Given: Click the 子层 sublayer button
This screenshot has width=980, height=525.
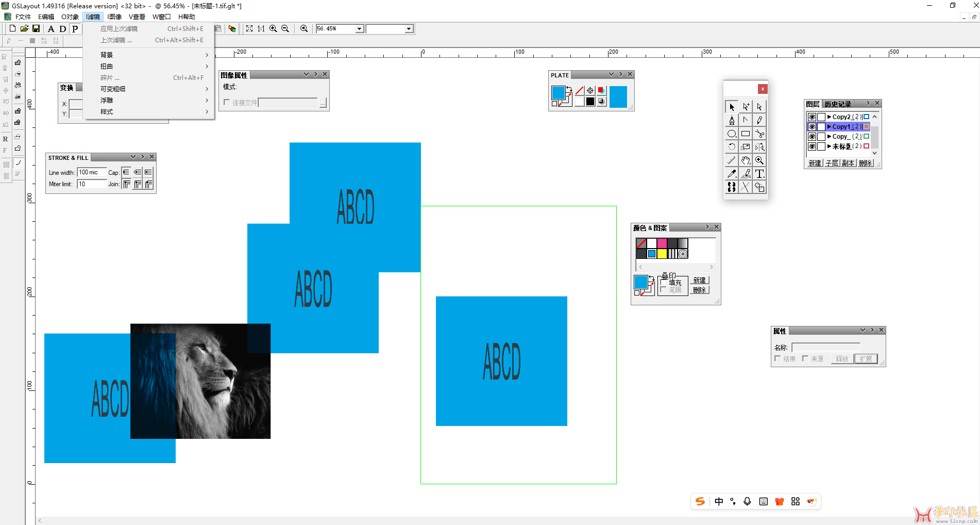Looking at the screenshot, I should [832, 163].
